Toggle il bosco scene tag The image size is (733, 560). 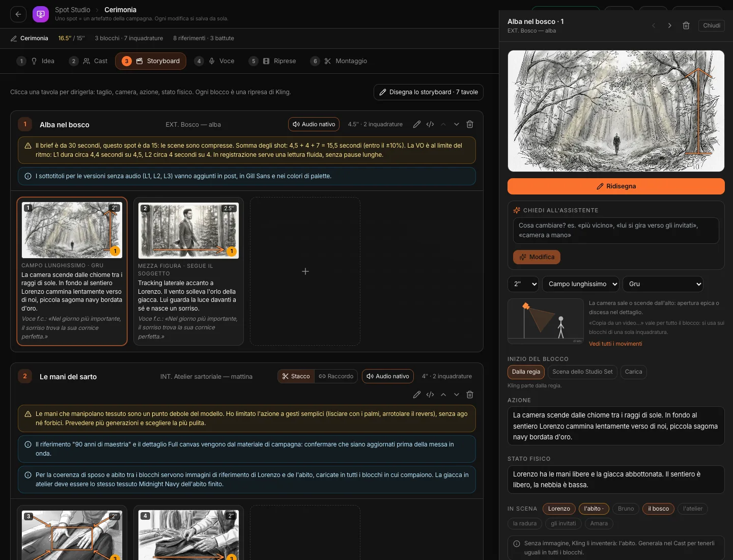tap(658, 509)
